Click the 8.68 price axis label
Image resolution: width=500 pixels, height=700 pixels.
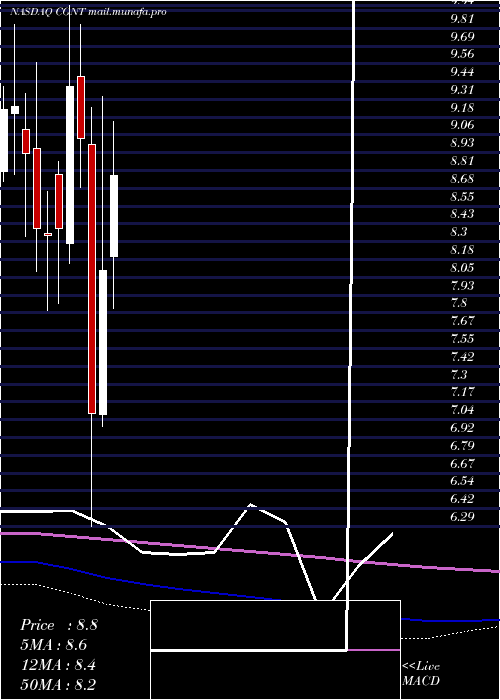pos(462,179)
